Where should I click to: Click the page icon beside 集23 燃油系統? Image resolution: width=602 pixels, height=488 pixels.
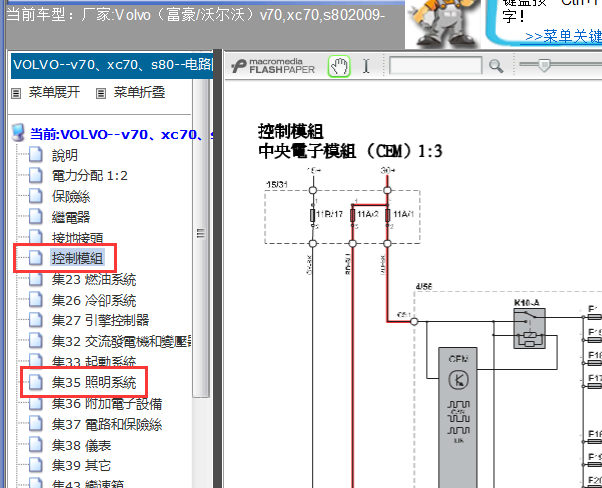(36, 279)
